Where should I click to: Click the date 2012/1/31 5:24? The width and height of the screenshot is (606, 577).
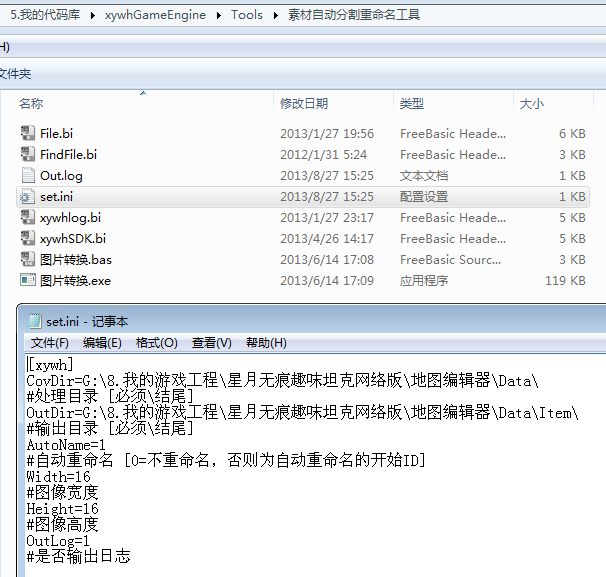(x=323, y=155)
